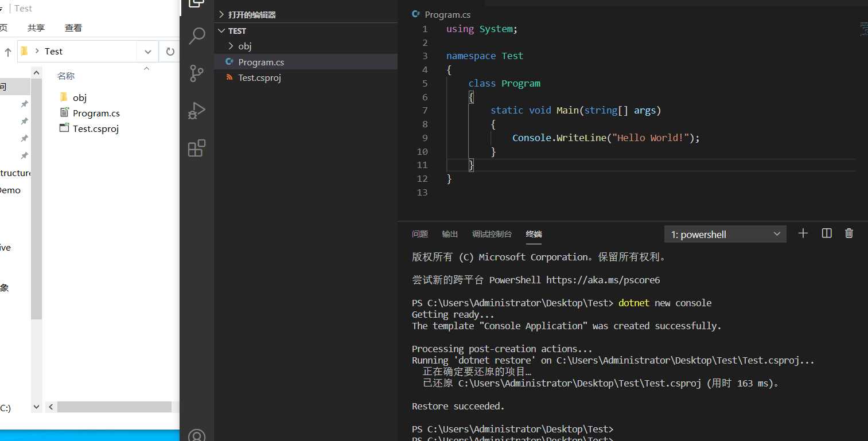
Task: Click the Program.cs editor tab
Action: 441,14
